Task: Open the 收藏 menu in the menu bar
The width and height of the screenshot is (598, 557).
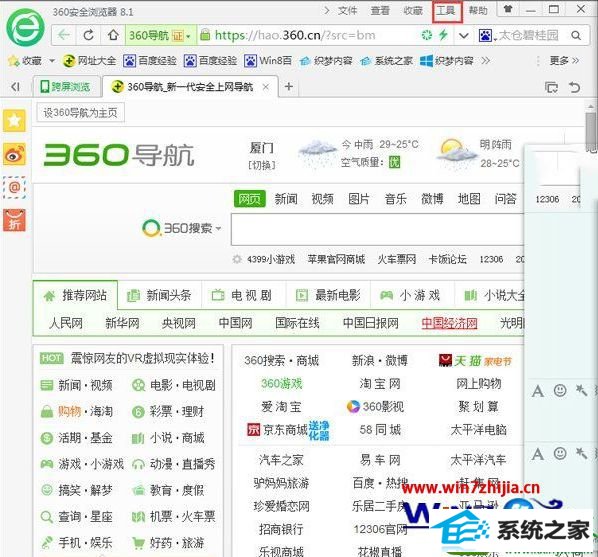Action: (413, 10)
